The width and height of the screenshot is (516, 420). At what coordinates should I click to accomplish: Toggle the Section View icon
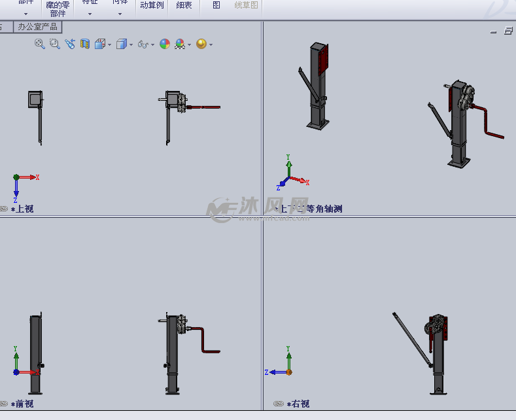coord(85,44)
